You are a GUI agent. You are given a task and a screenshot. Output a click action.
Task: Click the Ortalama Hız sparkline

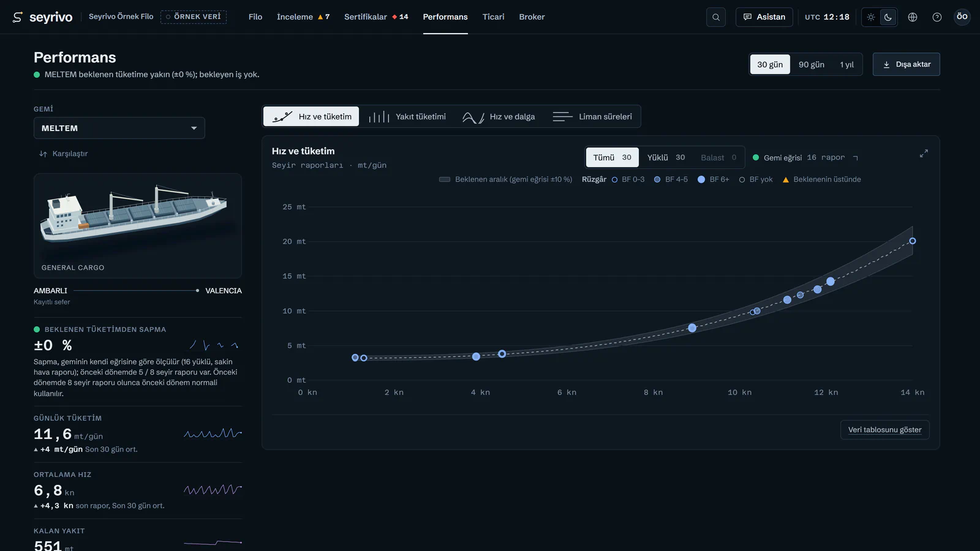pos(213,490)
